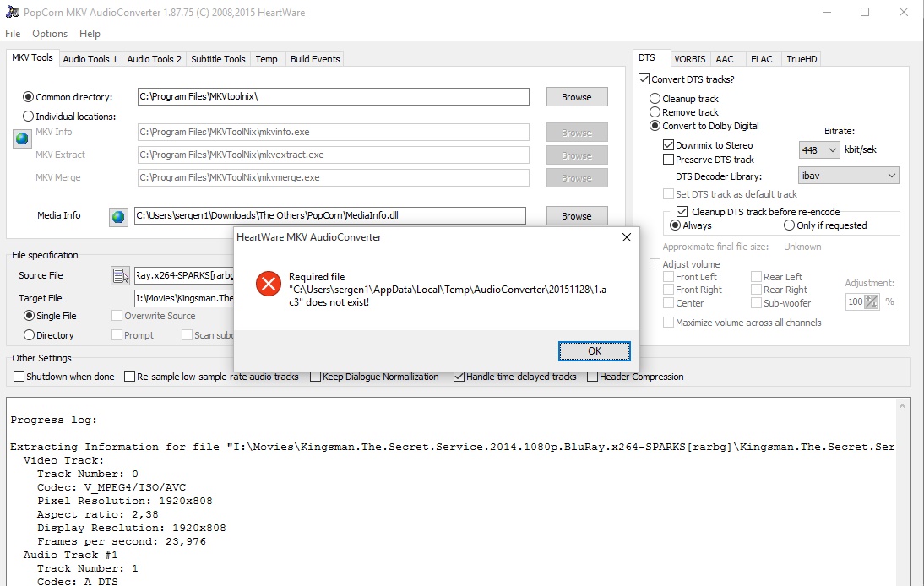Open the Build Events tab
This screenshot has width=924, height=586.
pos(315,59)
